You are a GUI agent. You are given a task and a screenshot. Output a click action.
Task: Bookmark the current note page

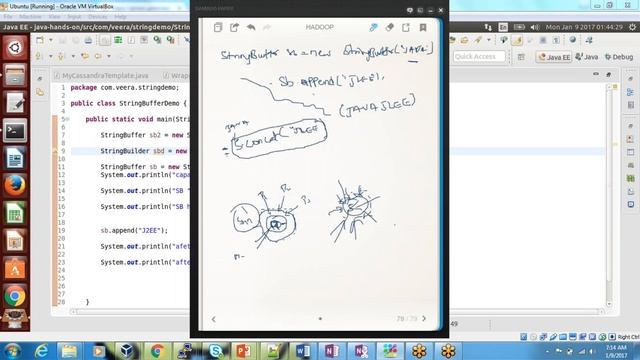pyautogui.click(x=423, y=27)
